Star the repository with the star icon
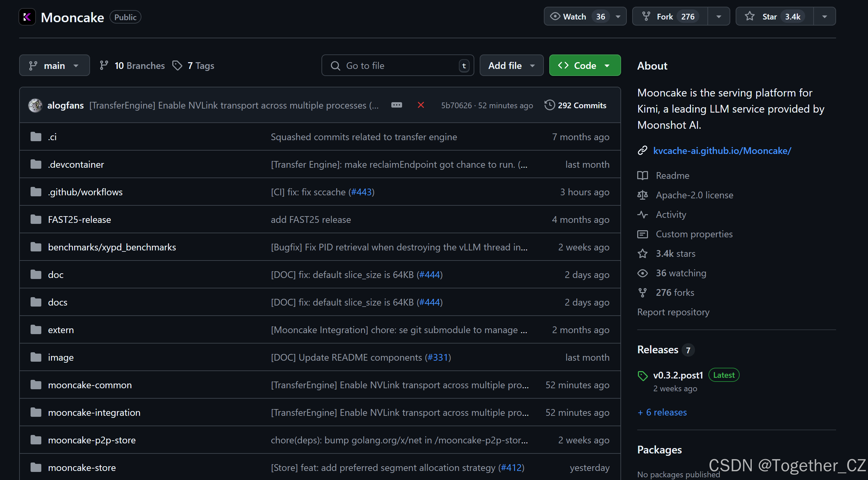 pyautogui.click(x=749, y=16)
